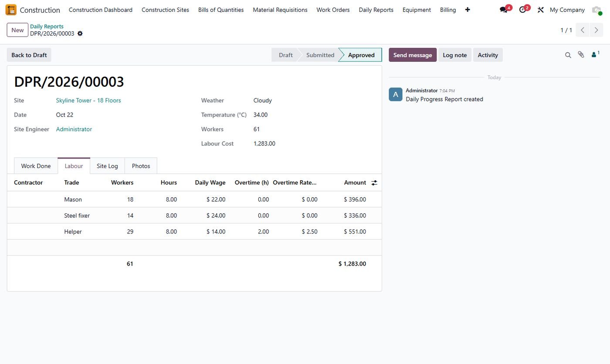
Task: Open Construction Dashboard menu
Action: click(101, 10)
